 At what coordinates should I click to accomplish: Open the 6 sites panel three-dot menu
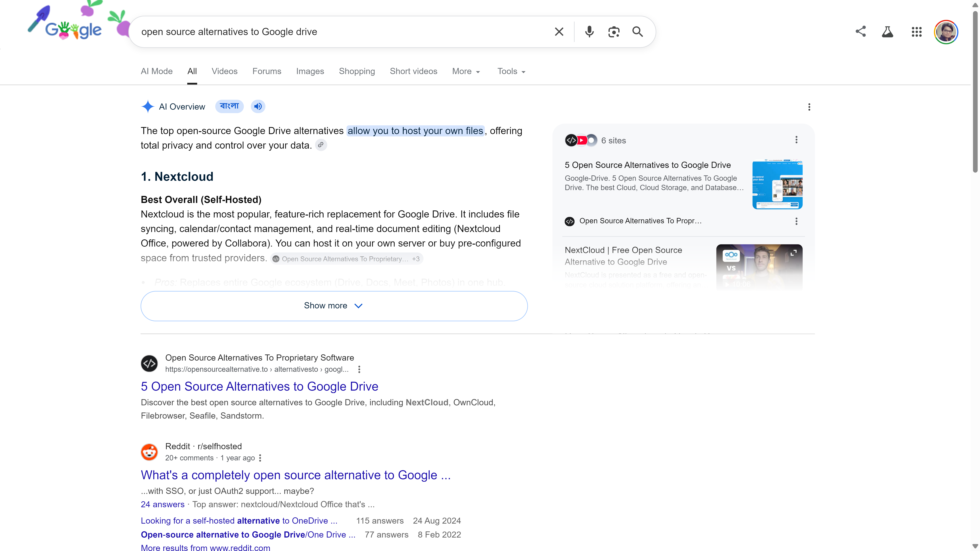click(796, 140)
